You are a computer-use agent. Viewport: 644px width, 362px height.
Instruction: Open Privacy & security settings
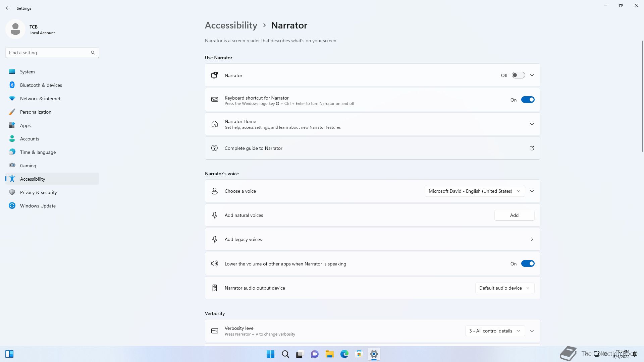point(52,192)
